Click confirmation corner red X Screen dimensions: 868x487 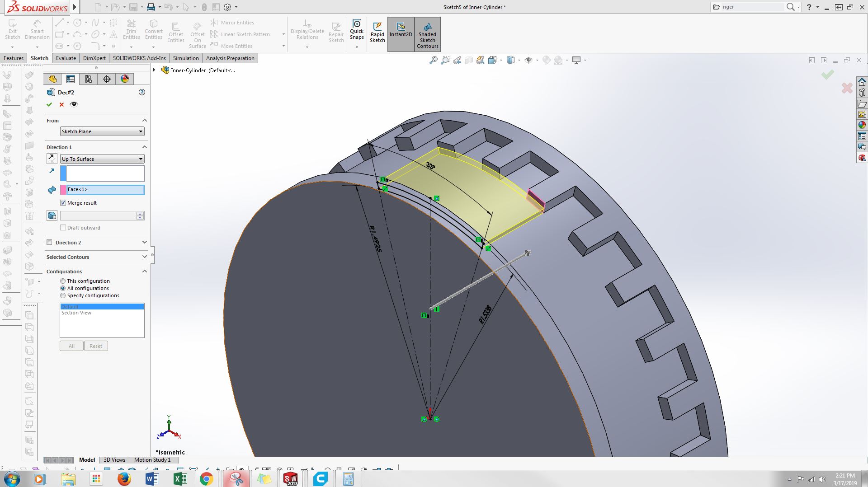pyautogui.click(x=847, y=88)
